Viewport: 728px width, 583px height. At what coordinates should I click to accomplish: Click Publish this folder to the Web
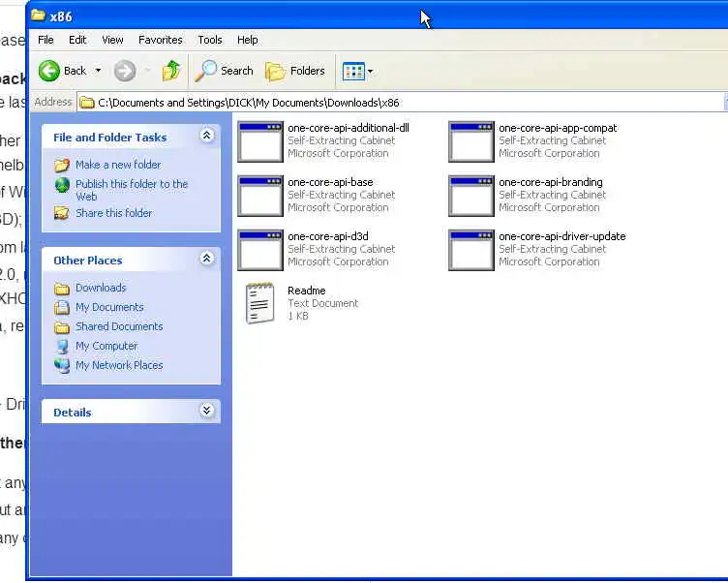(x=132, y=190)
